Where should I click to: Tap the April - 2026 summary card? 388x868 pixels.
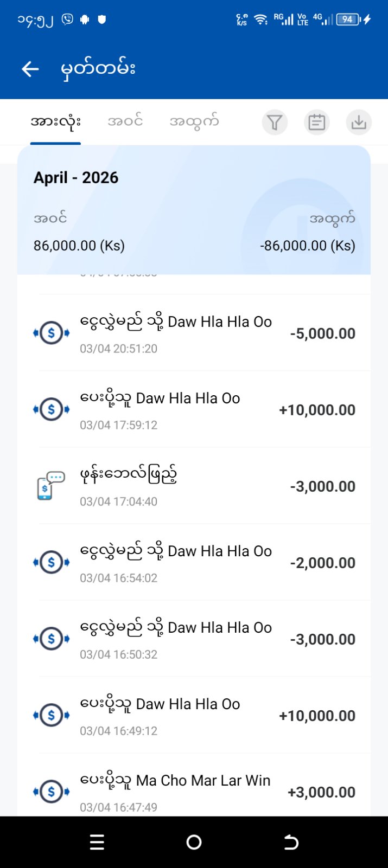[x=194, y=211]
